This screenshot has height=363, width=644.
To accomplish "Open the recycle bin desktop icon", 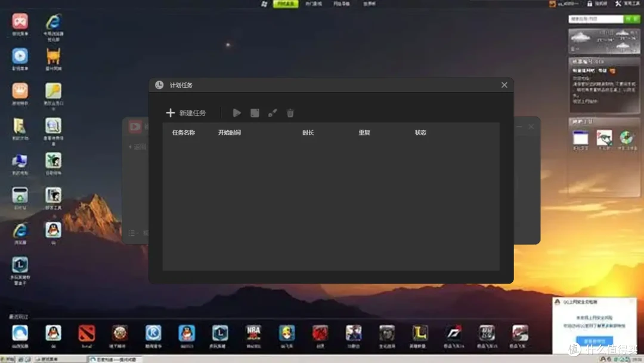I will (x=20, y=196).
